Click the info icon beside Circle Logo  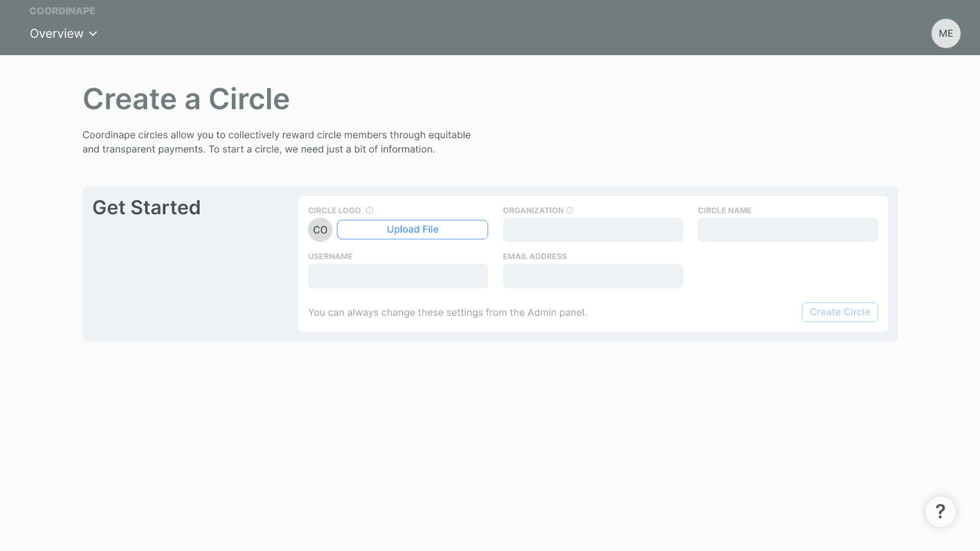click(x=370, y=209)
